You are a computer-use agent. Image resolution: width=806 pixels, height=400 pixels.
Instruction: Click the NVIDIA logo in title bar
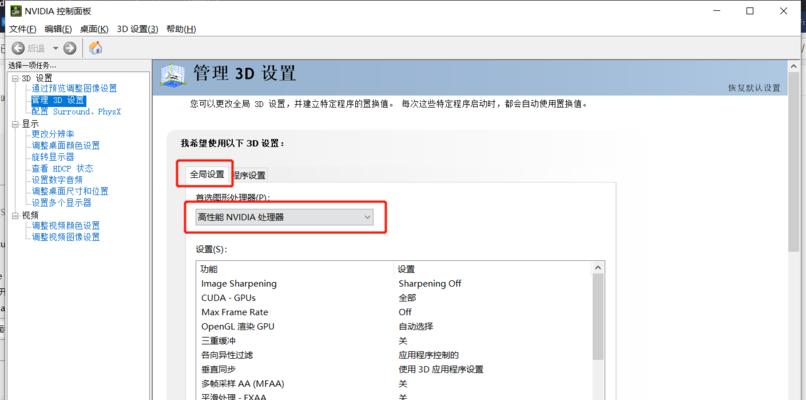point(16,11)
